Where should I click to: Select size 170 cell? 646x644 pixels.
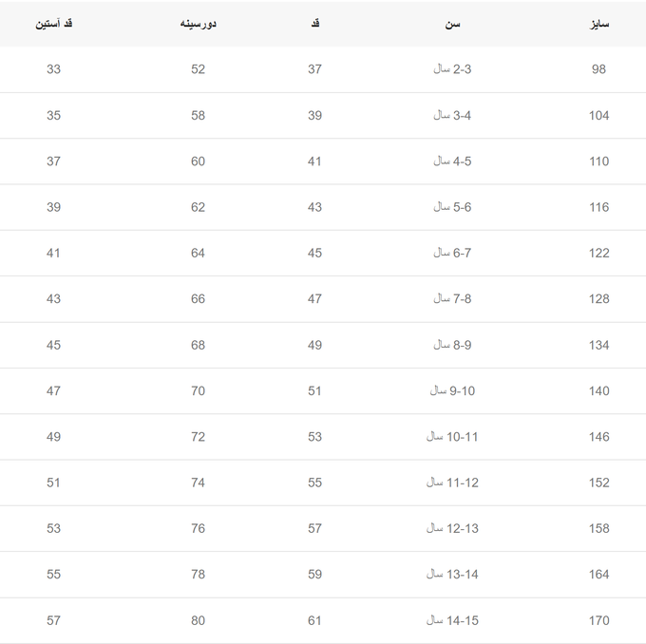point(598,620)
